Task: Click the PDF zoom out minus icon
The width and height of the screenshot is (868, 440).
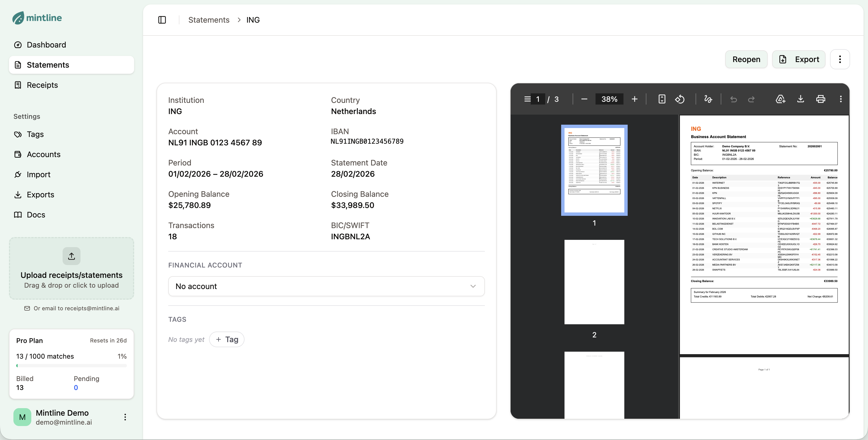Action: [584, 99]
